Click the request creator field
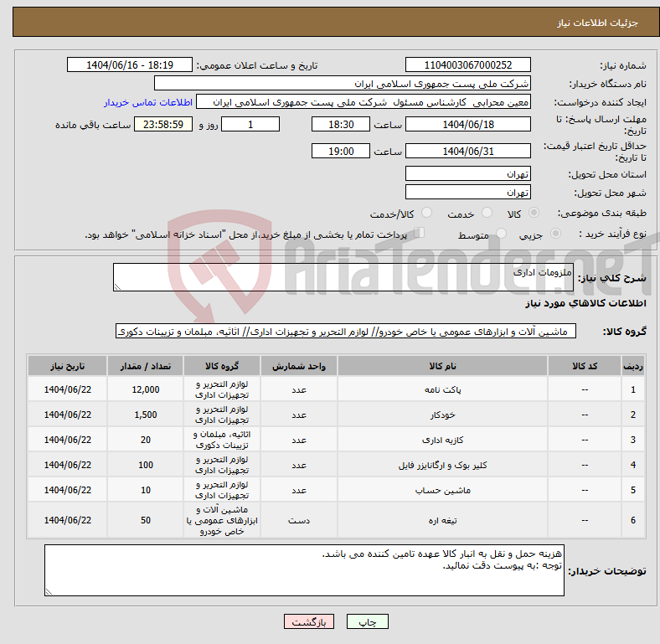660x644 pixels. pyautogui.click(x=364, y=102)
